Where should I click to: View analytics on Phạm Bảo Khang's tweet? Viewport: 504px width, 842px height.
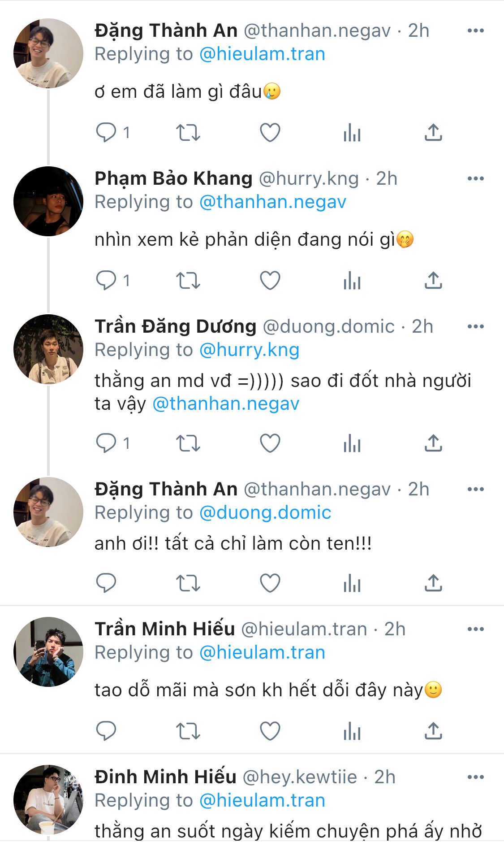(x=352, y=281)
